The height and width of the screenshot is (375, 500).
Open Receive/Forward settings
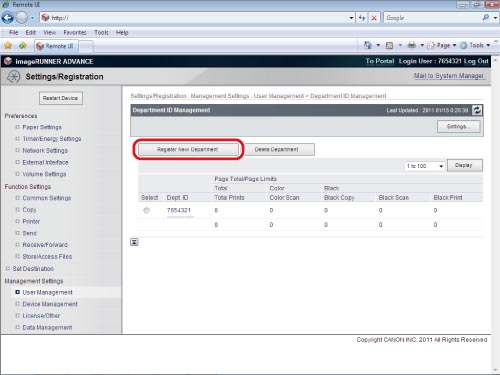[45, 245]
